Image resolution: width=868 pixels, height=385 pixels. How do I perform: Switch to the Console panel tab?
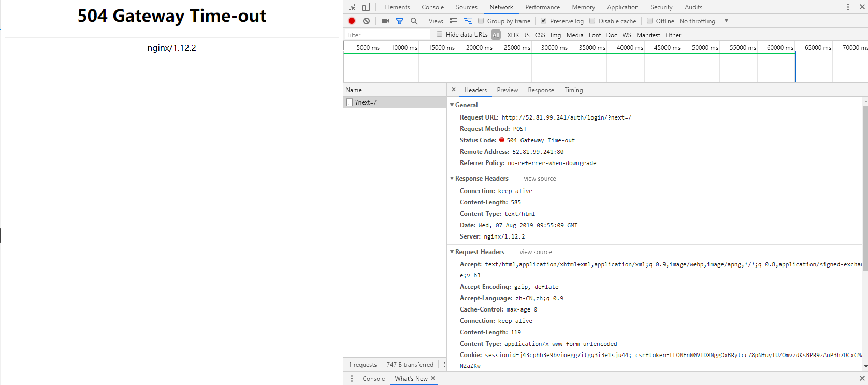click(432, 7)
